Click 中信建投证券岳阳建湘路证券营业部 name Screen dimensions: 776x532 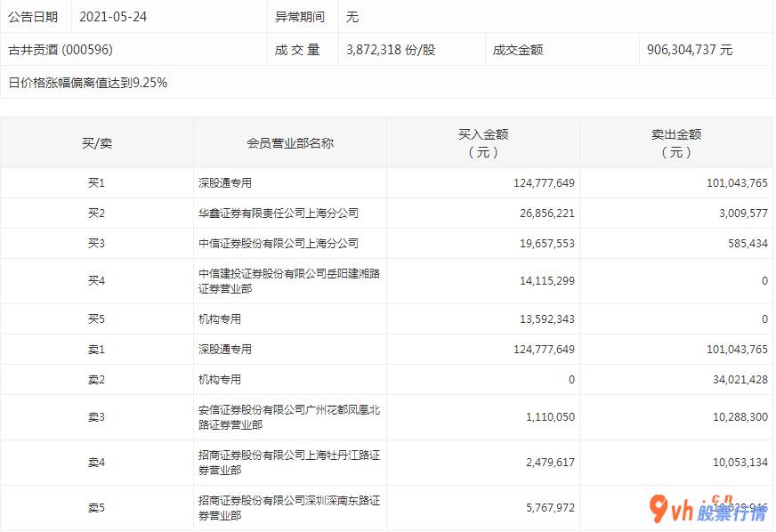[x=289, y=281]
